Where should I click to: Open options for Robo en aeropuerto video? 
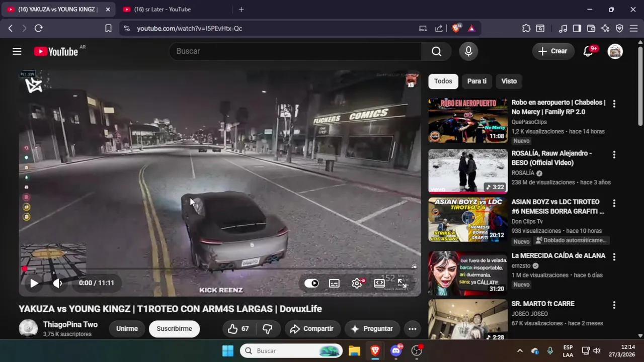pos(614,104)
